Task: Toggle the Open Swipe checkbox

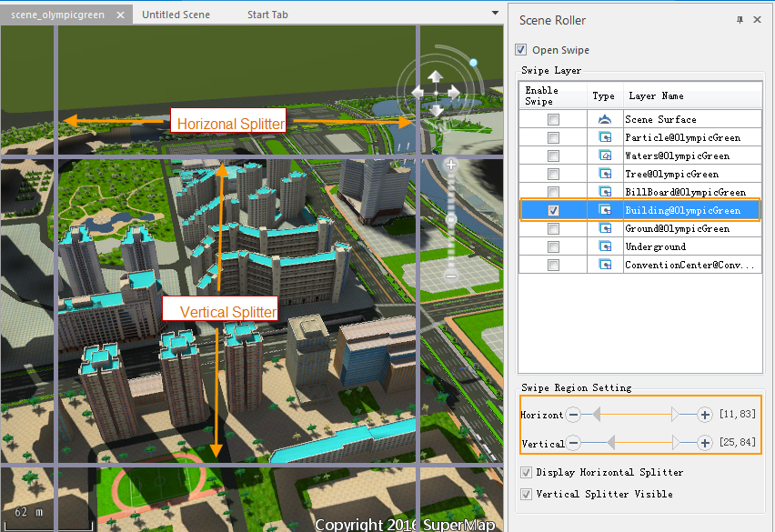Action: tap(521, 50)
